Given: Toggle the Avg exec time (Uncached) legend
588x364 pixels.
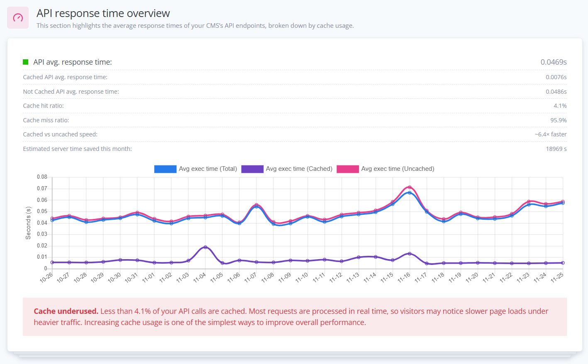Looking at the screenshot, I should (385, 169).
